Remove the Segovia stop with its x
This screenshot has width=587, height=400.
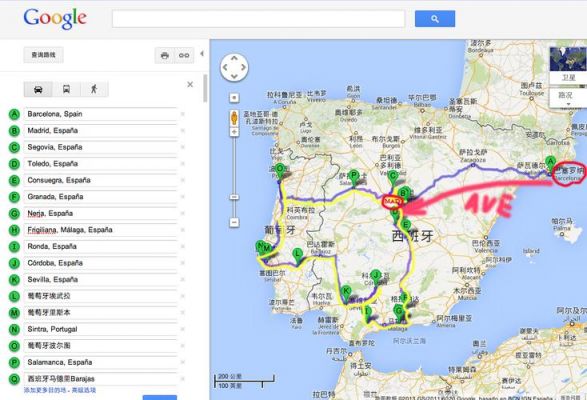pyautogui.click(x=183, y=147)
